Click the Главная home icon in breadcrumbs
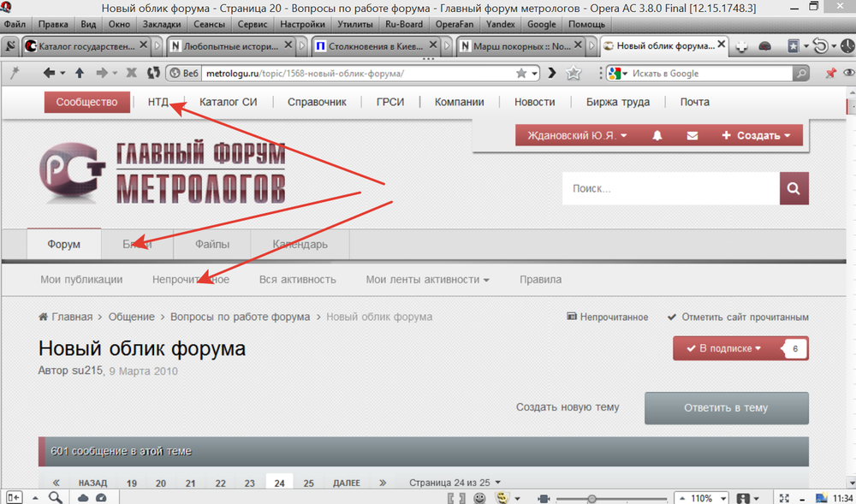This screenshot has width=856, height=504. click(43, 317)
